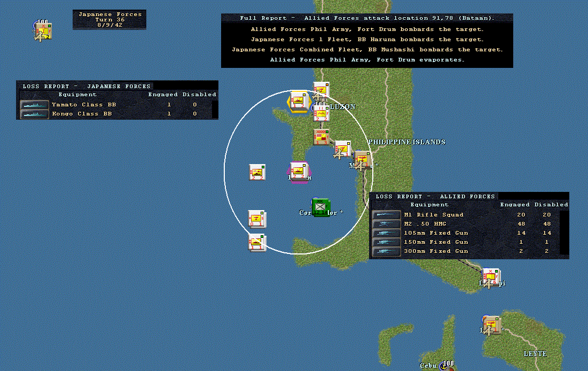This screenshot has height=371, width=588.
Task: Click the XXXX army headquarters unit on Bataan
Action: tap(321, 137)
